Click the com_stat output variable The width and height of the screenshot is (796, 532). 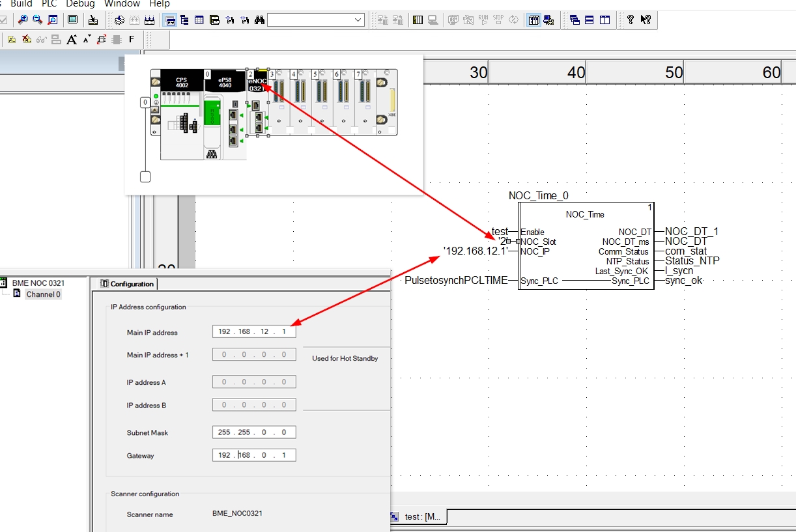pos(686,251)
